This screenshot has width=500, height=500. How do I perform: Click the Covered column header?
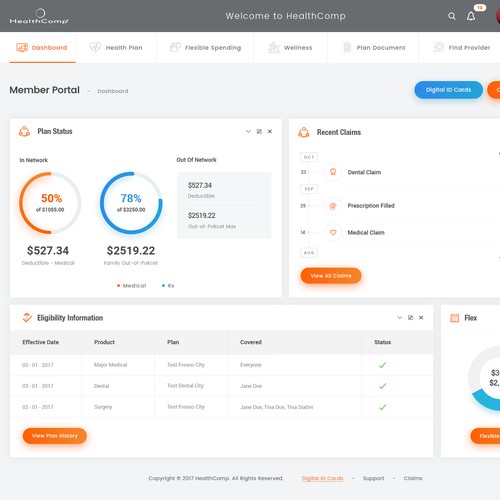click(x=251, y=342)
